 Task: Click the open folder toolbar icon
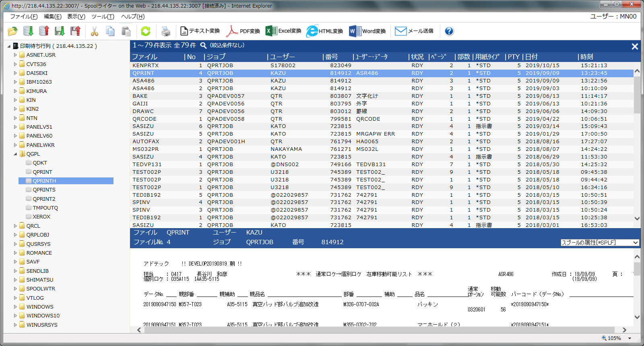(12, 31)
